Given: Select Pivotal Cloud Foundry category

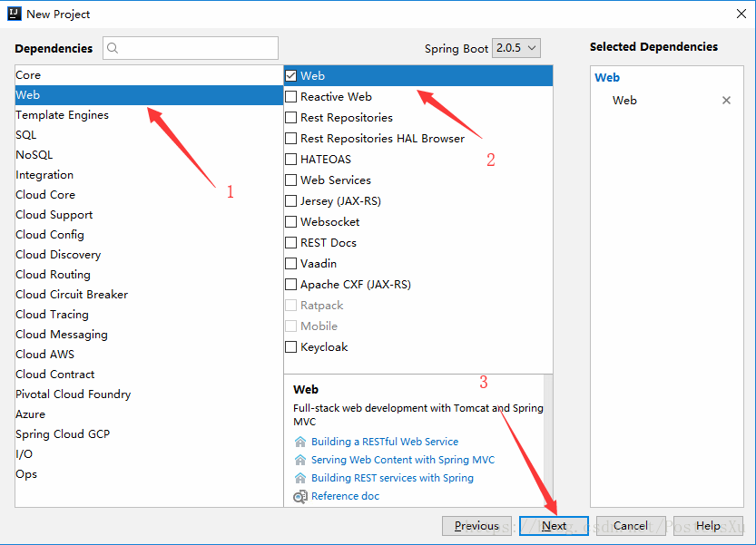Looking at the screenshot, I should point(149,394).
